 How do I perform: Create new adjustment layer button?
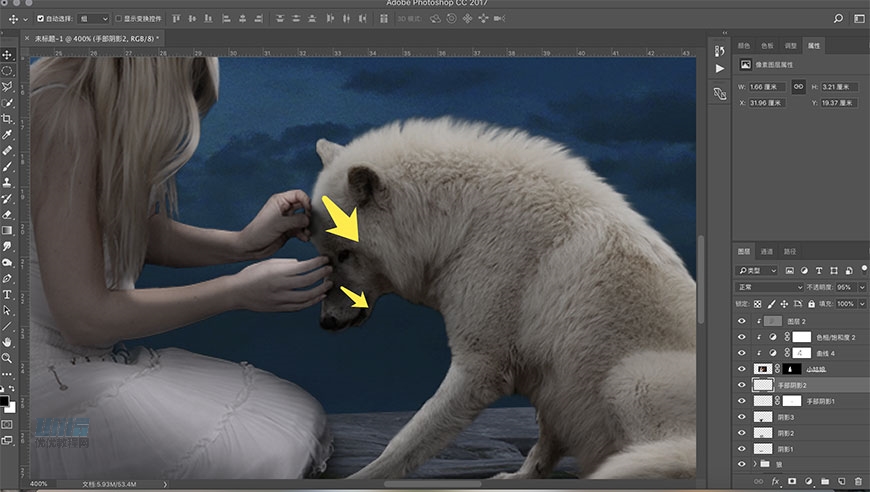click(x=808, y=481)
